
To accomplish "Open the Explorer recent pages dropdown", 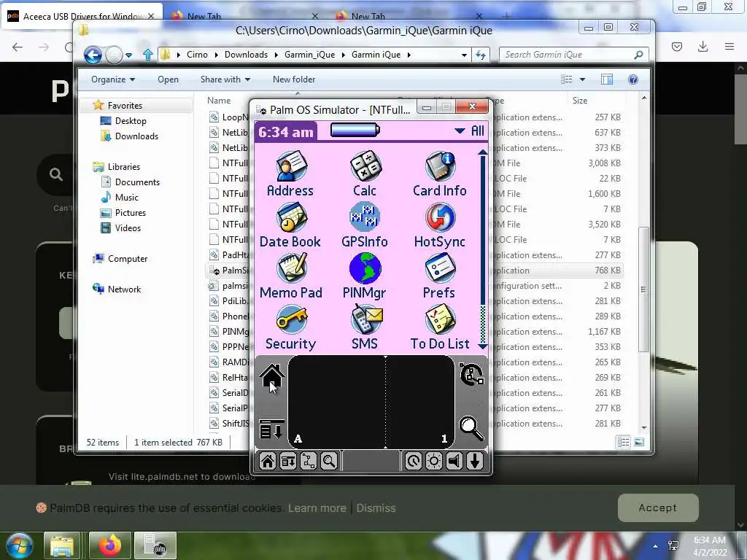I will (x=128, y=55).
